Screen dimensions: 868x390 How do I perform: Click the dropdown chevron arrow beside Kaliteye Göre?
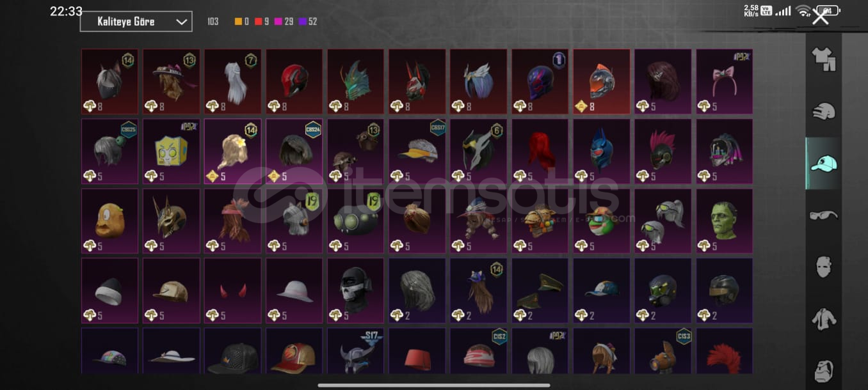181,22
